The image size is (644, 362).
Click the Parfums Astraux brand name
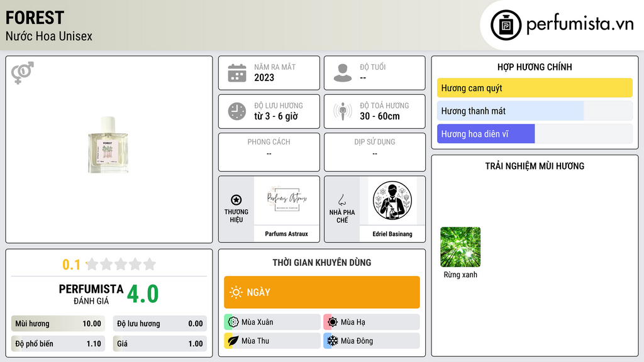pos(286,234)
